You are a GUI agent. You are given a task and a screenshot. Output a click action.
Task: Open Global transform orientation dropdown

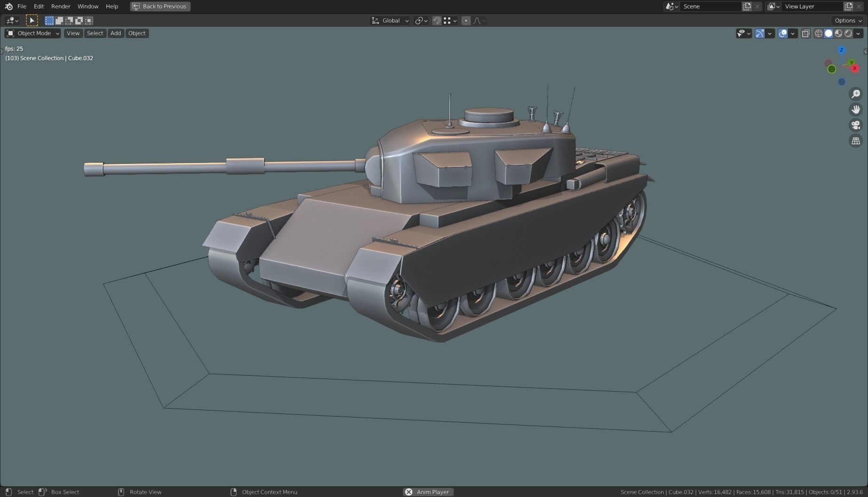pyautogui.click(x=390, y=21)
